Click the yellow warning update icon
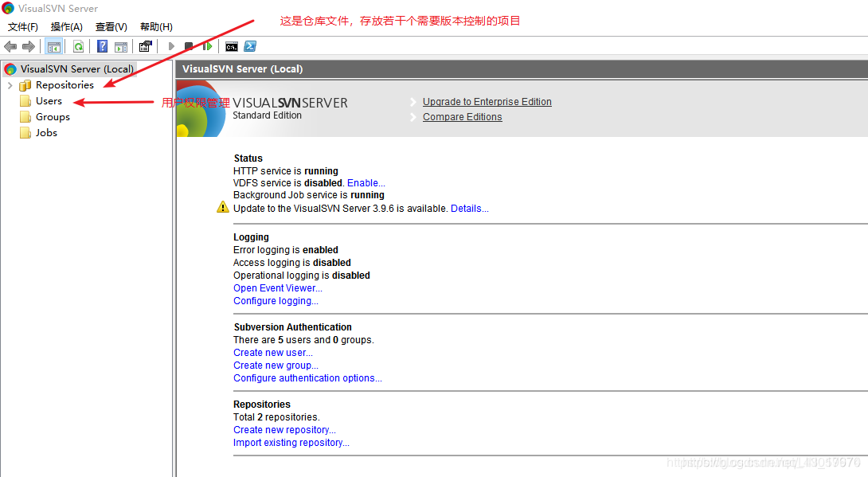 tap(222, 208)
